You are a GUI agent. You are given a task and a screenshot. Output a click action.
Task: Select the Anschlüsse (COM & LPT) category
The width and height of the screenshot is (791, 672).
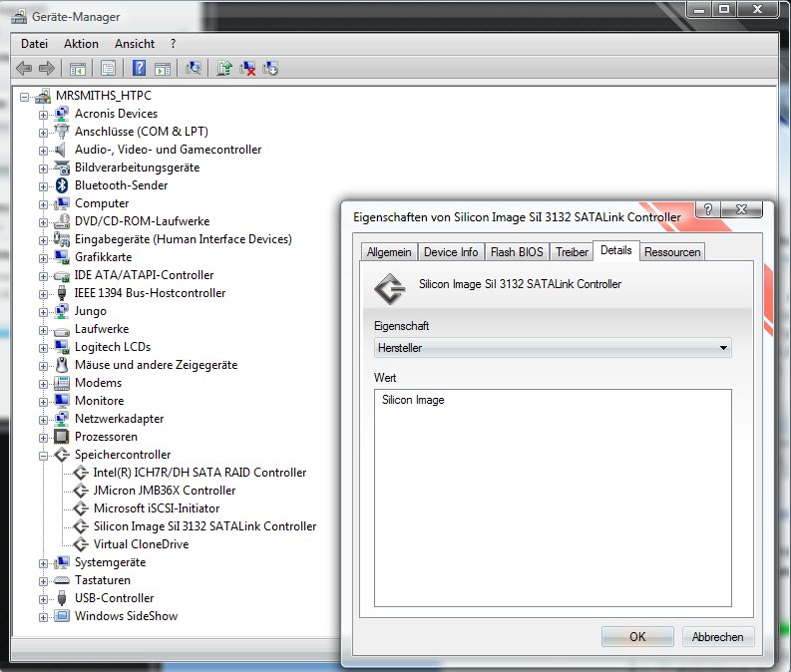click(x=142, y=131)
